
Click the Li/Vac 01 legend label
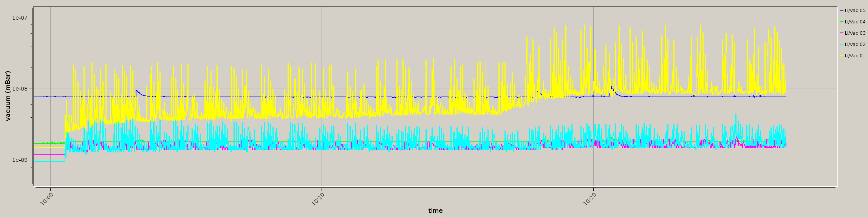[855, 56]
